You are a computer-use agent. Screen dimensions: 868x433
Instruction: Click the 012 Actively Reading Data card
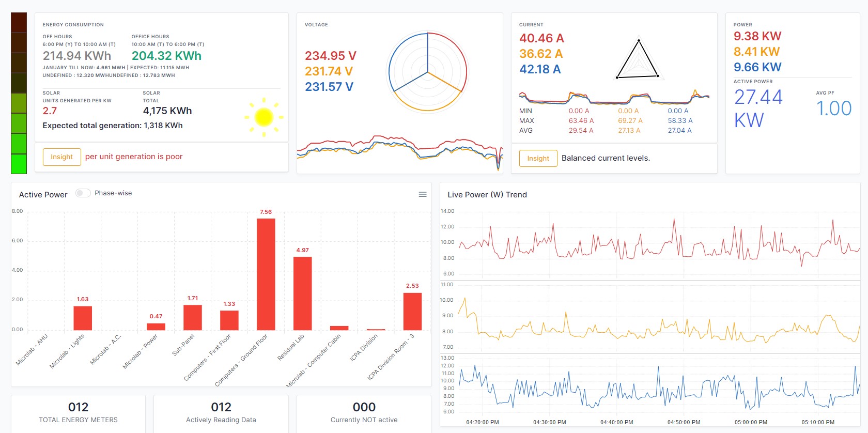(x=221, y=413)
